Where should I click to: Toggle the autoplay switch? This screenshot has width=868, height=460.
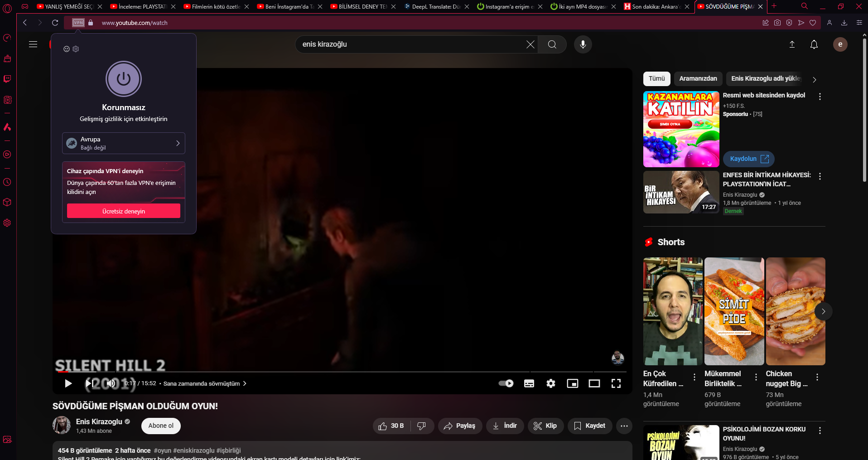coord(506,383)
